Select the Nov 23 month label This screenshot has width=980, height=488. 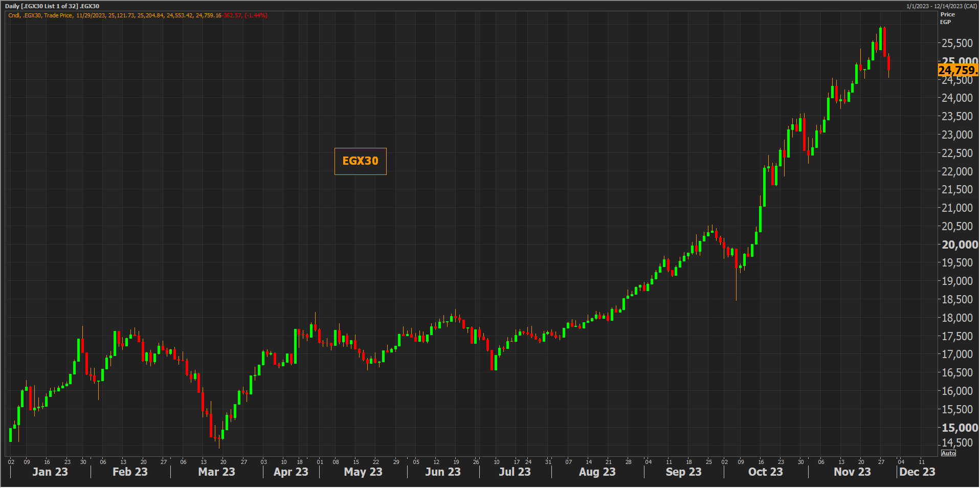pos(852,472)
